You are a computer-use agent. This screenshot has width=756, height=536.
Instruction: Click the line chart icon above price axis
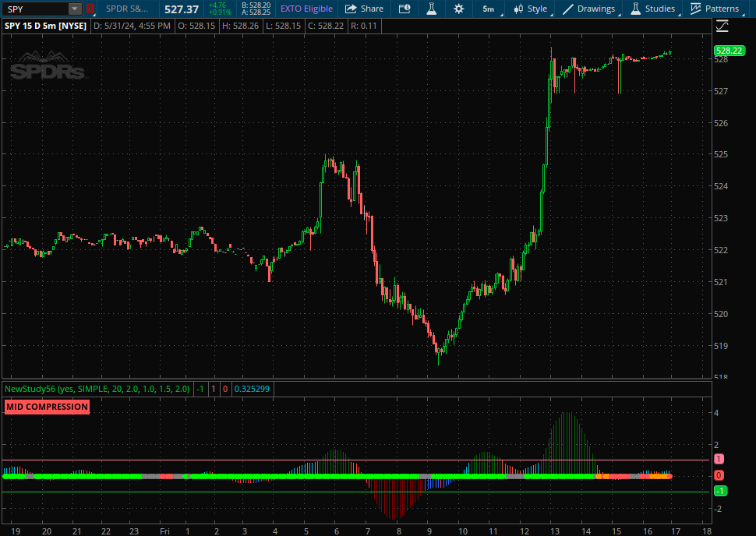click(x=722, y=26)
